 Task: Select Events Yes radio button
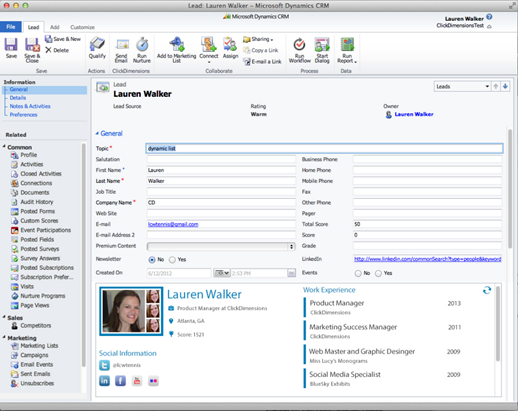[378, 273]
